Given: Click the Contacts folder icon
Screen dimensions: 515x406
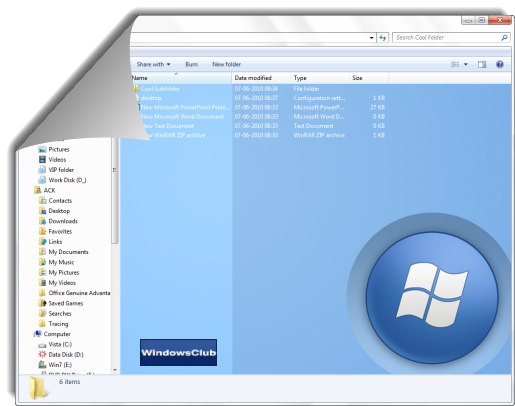Looking at the screenshot, I should click(x=42, y=201).
